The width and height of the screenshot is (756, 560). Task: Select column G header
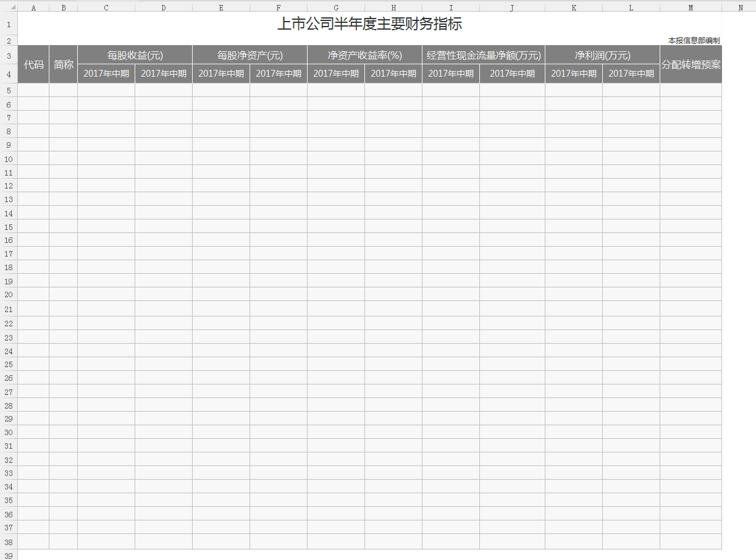335,7
